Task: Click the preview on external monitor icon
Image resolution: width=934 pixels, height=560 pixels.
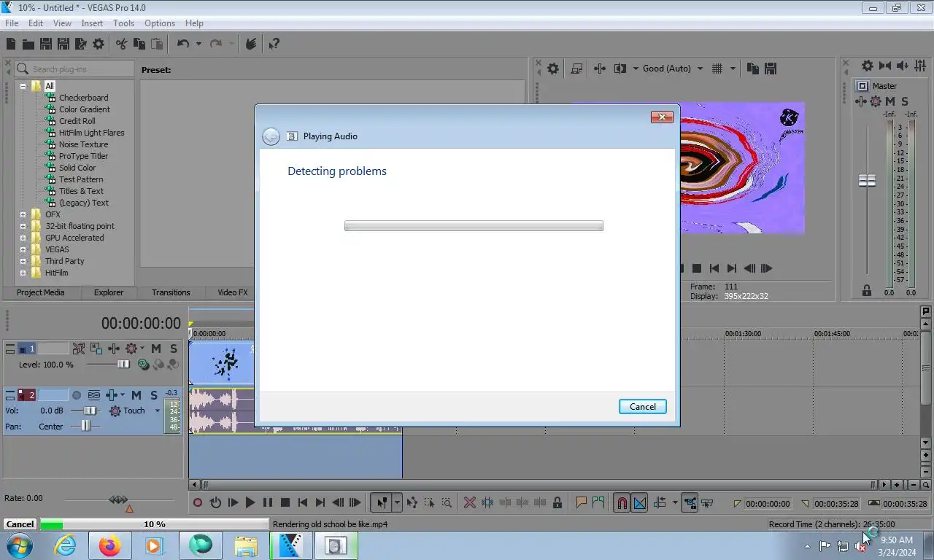Action: click(x=576, y=69)
